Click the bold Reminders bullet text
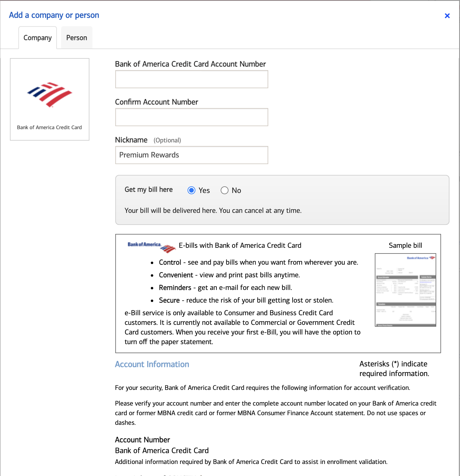Viewport: 460px width, 476px height. 175,288
